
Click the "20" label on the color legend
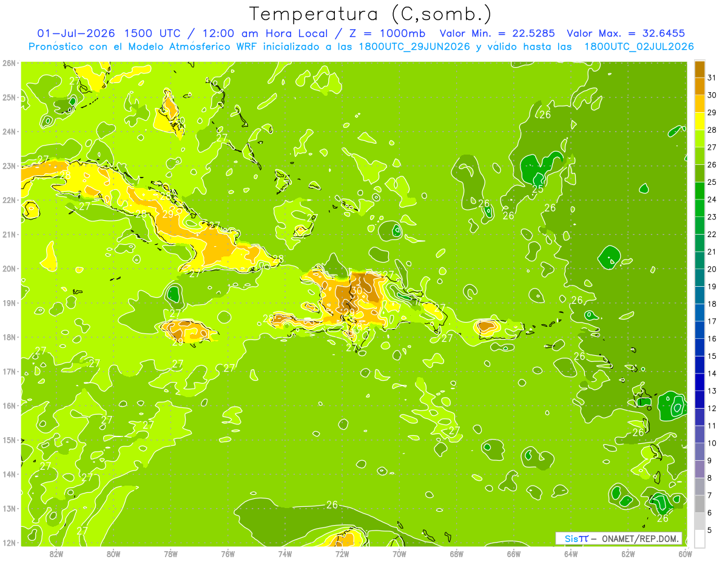coord(712,269)
